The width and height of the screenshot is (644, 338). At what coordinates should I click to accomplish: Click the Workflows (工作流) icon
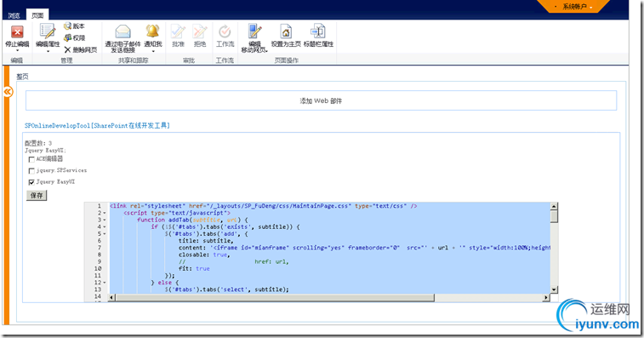(x=225, y=32)
